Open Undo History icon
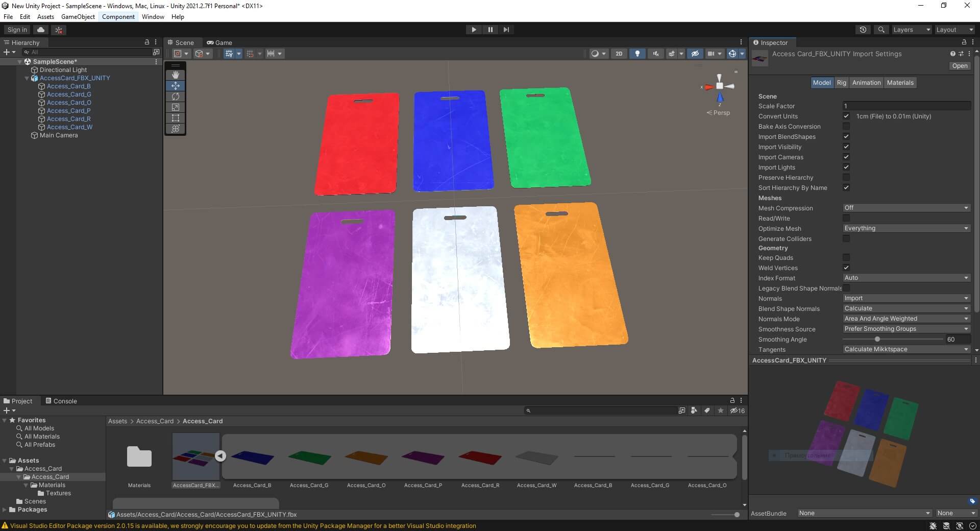Viewport: 980px width, 531px height. click(x=863, y=30)
